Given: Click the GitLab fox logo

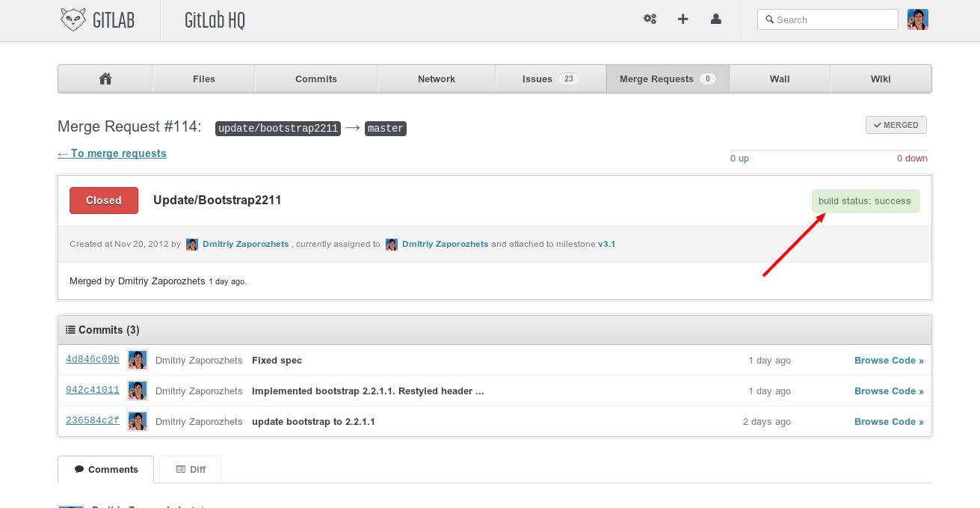Looking at the screenshot, I should [73, 19].
